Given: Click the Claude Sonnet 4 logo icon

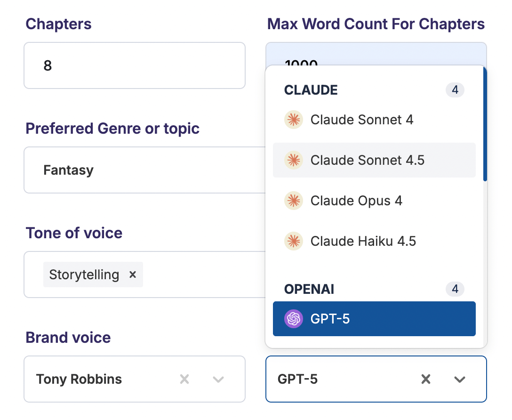Looking at the screenshot, I should coord(293,120).
